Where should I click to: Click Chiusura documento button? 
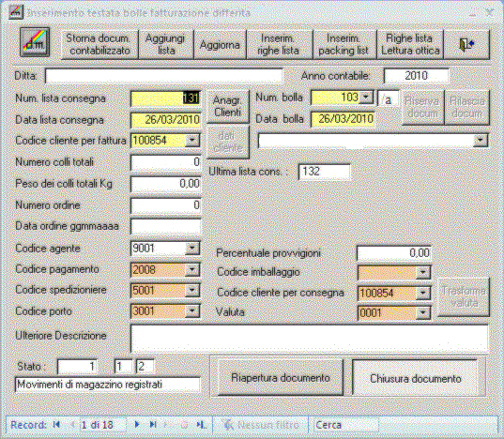(x=415, y=378)
